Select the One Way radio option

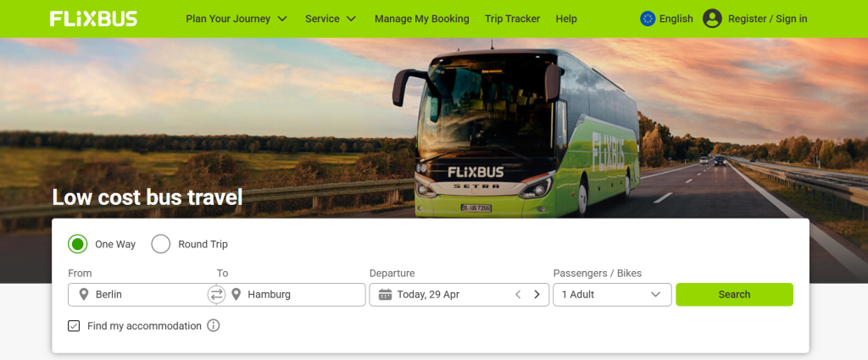pos(77,244)
